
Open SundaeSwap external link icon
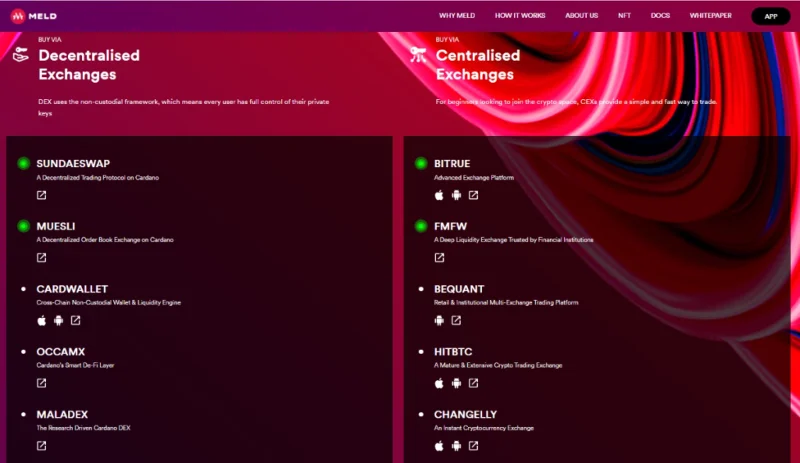[x=41, y=195]
